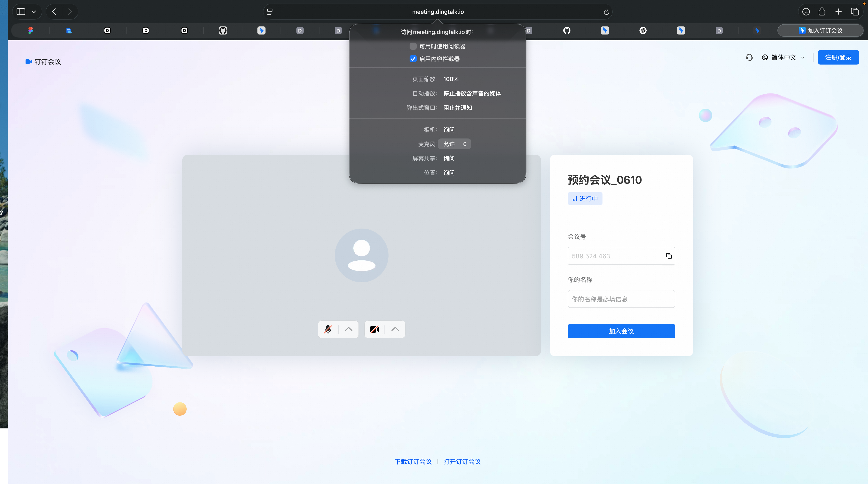Click the 钉钉会议 logo

tap(43, 62)
